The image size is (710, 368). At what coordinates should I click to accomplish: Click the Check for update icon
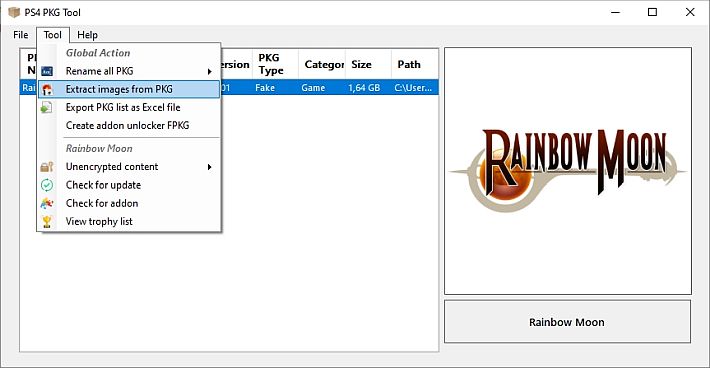tap(47, 185)
